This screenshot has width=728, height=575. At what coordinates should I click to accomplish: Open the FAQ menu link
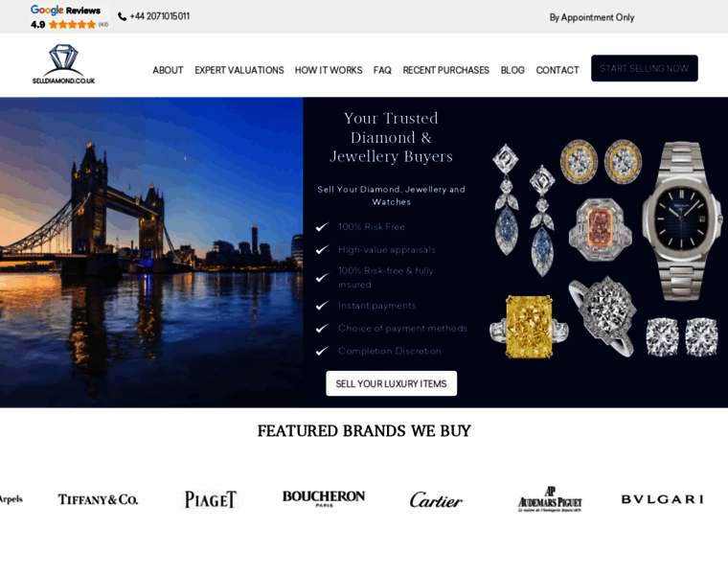tap(382, 70)
